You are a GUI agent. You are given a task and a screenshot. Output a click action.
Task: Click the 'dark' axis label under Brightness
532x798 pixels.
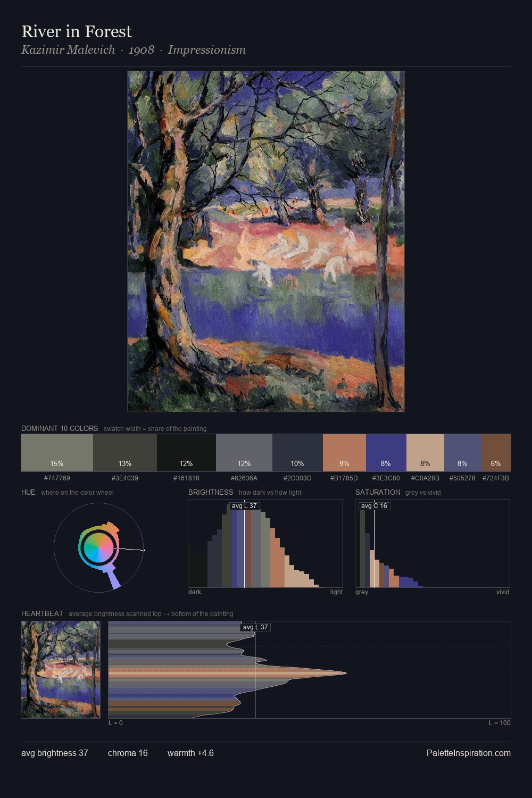click(195, 592)
